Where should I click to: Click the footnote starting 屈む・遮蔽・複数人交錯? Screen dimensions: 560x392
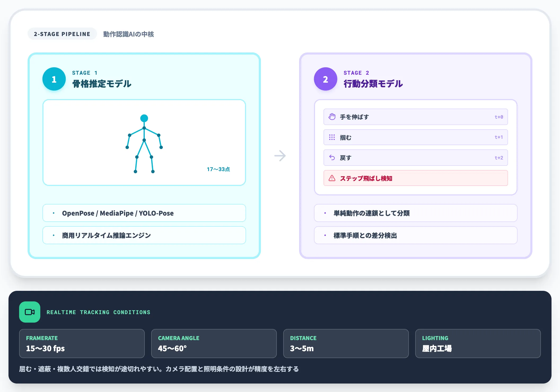pos(159,369)
